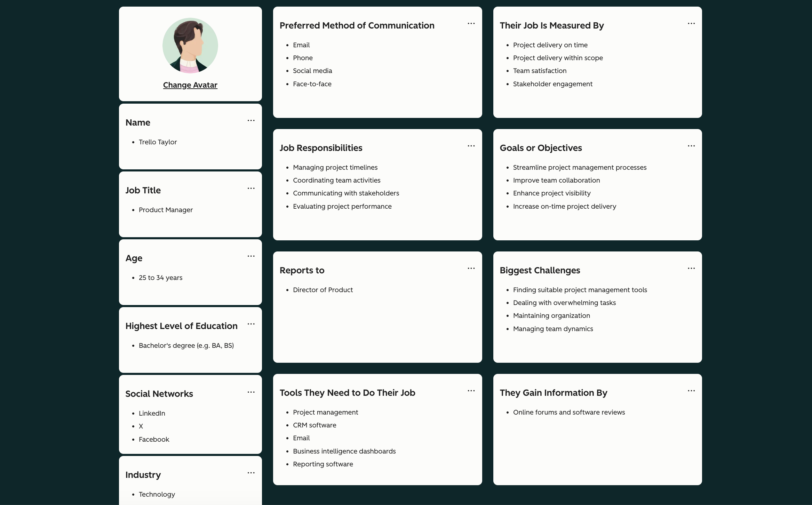Open Biggest Challenges card options menu
The image size is (812, 505).
coord(691,268)
